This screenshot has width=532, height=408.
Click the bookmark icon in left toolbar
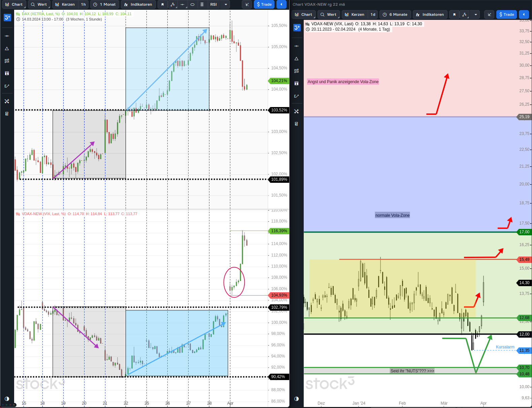click(163, 4)
